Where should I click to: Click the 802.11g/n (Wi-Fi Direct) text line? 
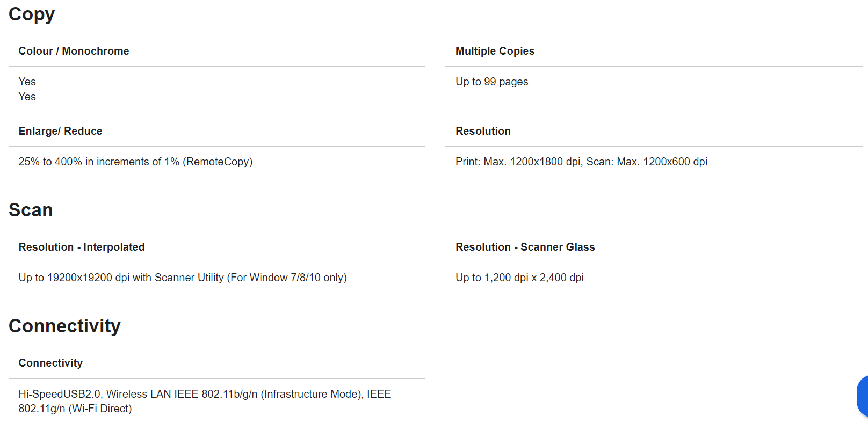pyautogui.click(x=75, y=409)
